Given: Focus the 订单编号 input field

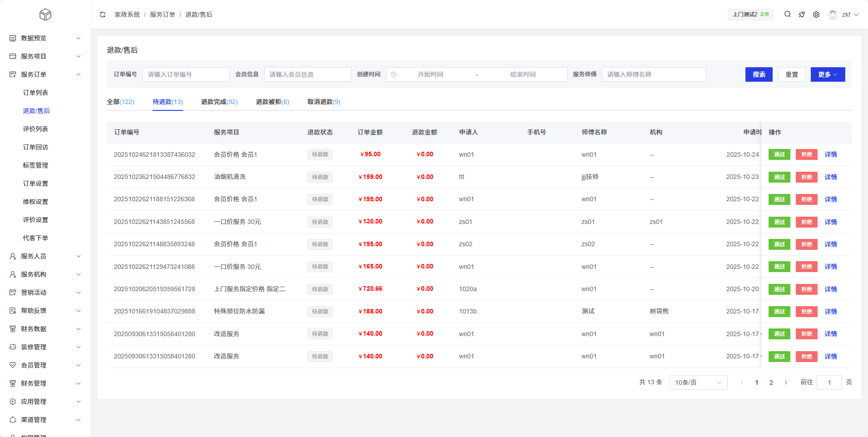Looking at the screenshot, I should point(186,74).
